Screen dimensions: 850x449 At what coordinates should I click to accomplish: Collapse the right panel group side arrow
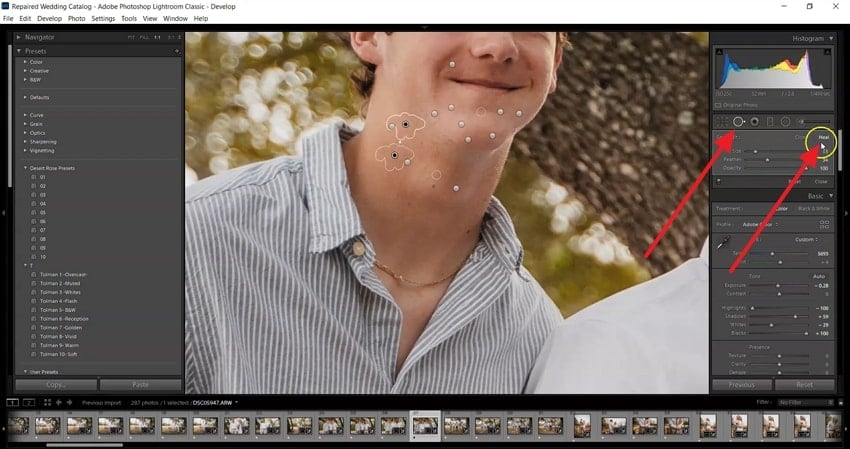(846, 213)
